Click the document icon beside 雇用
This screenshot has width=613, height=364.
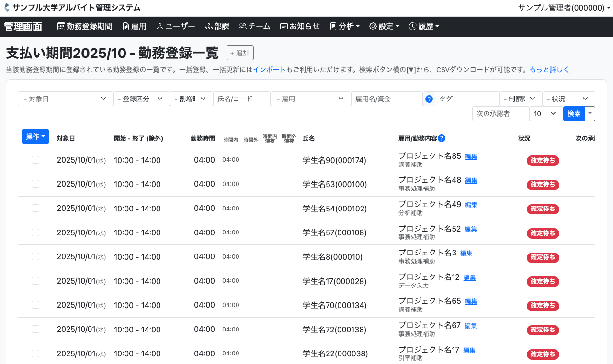tap(126, 27)
